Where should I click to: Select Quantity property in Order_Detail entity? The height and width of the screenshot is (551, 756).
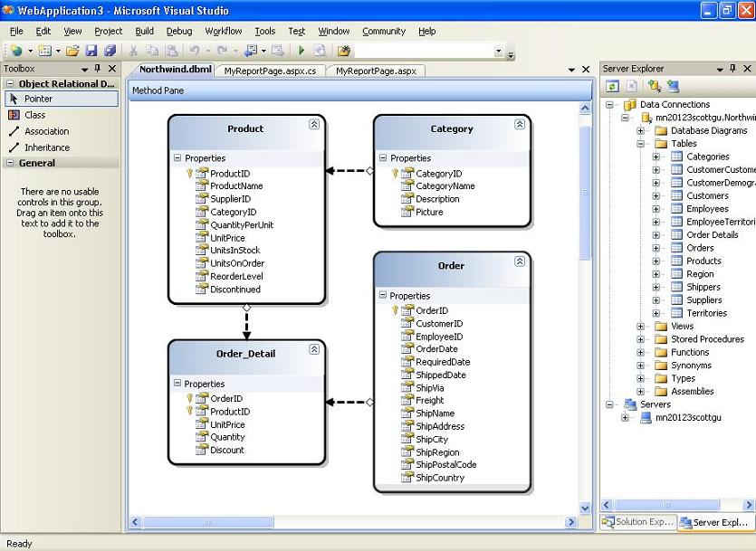(x=227, y=437)
